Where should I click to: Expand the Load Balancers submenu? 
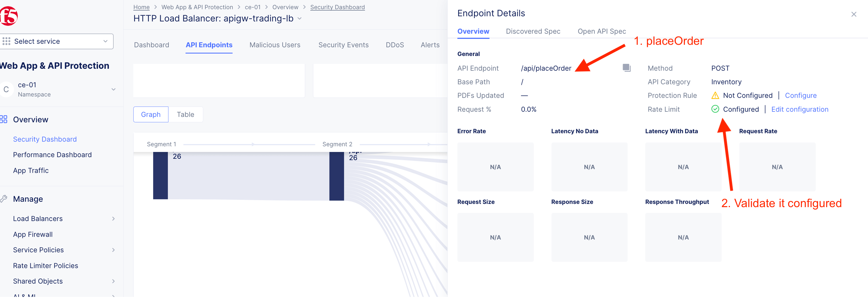point(113,218)
